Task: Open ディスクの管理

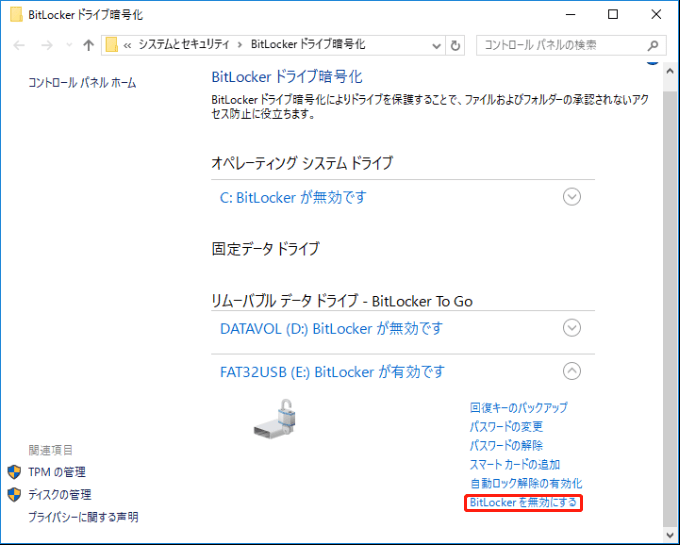Action: [x=60, y=494]
